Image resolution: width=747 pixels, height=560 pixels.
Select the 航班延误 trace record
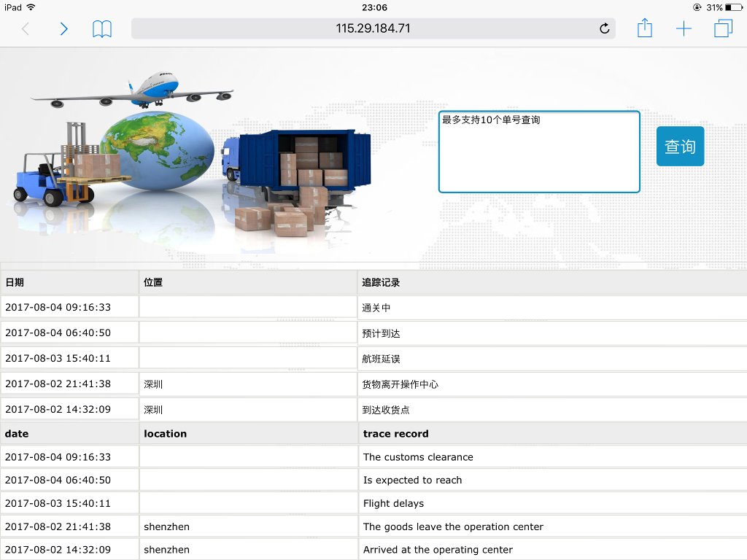click(381, 359)
